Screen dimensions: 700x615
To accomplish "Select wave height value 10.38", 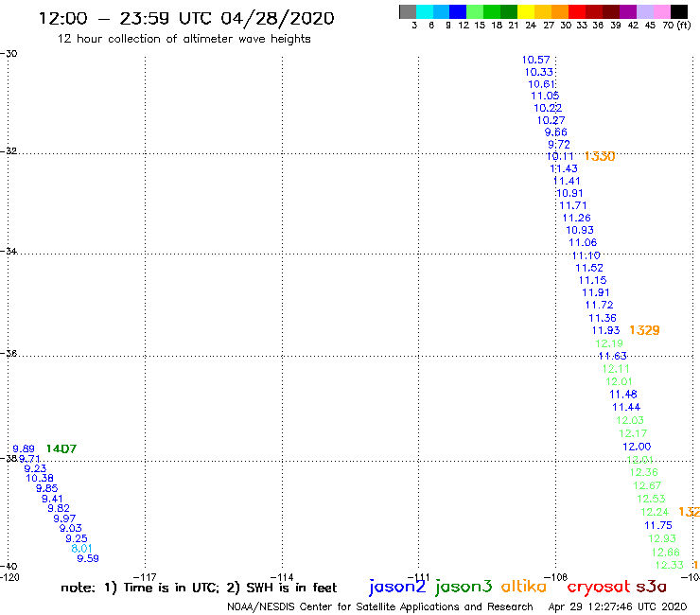I will [x=40, y=479].
